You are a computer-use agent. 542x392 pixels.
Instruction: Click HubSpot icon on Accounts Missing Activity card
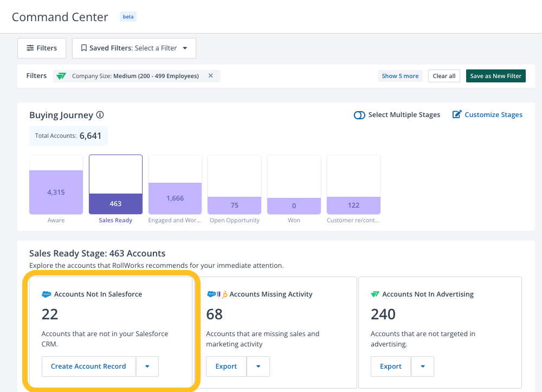(225, 294)
